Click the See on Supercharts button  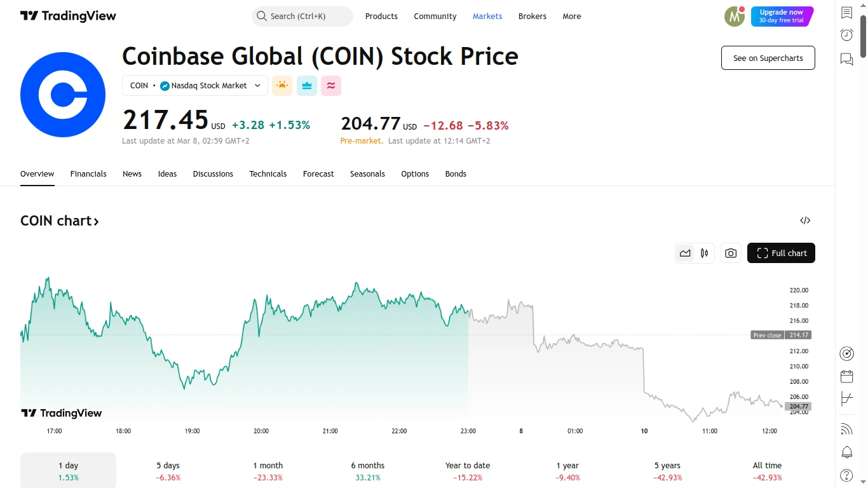[768, 58]
